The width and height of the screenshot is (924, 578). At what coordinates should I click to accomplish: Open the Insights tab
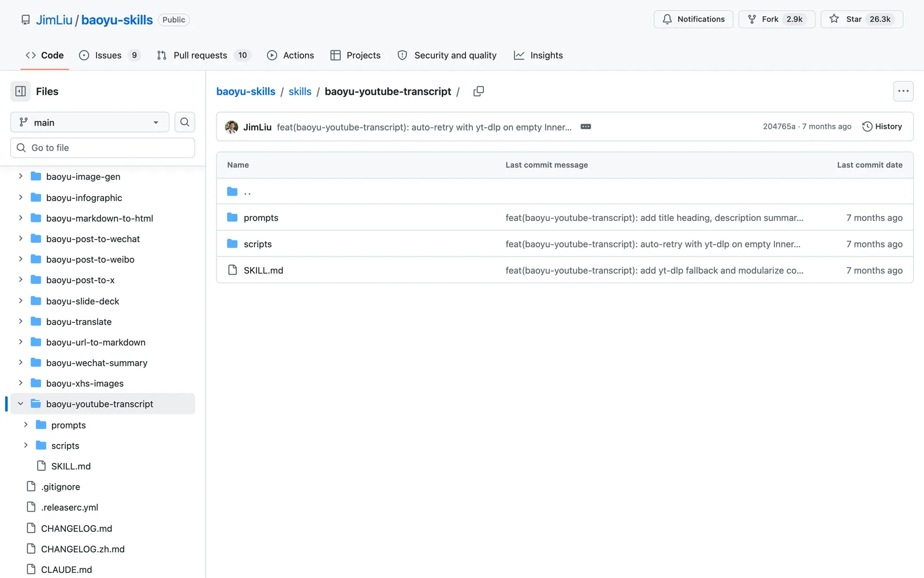point(538,55)
